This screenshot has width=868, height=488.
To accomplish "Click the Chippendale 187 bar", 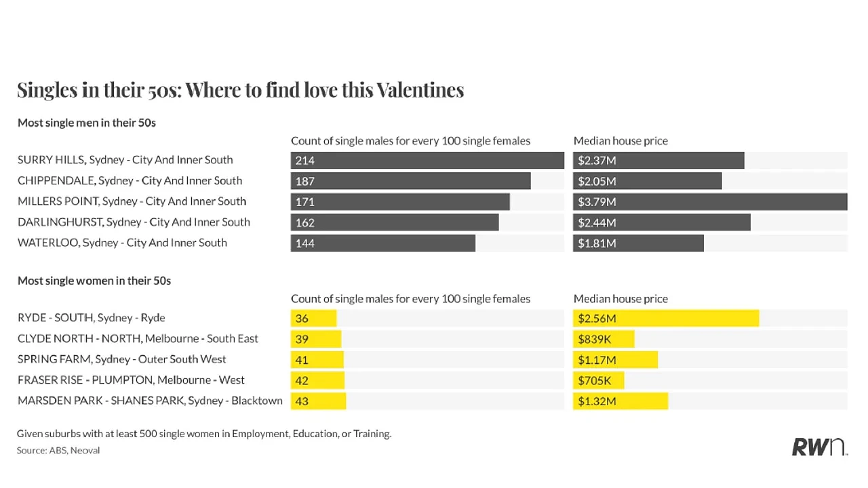I will click(x=411, y=181).
